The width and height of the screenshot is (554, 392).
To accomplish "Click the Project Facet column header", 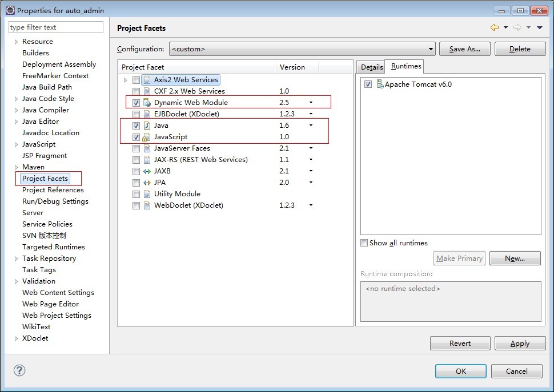I will tap(197, 67).
